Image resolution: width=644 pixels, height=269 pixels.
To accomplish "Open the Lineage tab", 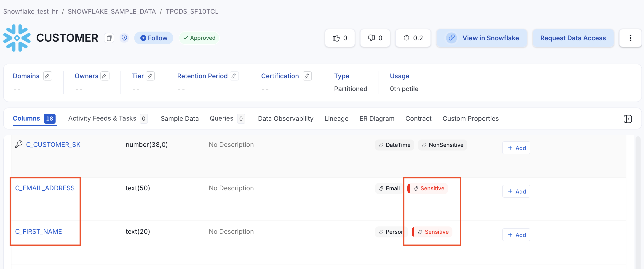I will pyautogui.click(x=336, y=119).
